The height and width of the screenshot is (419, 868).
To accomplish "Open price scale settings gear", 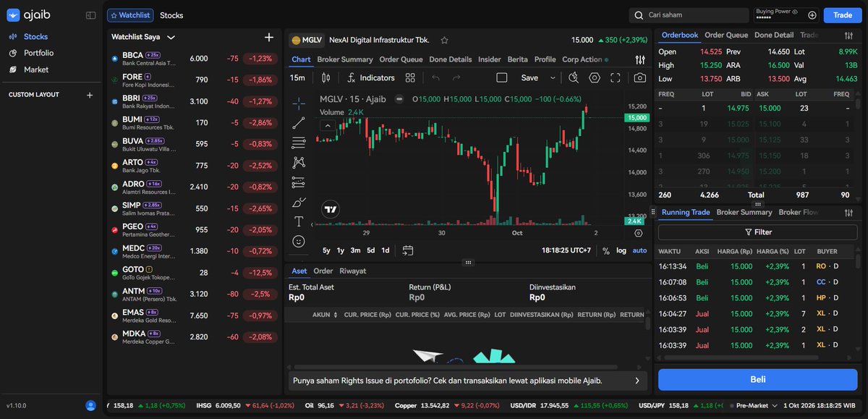I will click(x=638, y=233).
